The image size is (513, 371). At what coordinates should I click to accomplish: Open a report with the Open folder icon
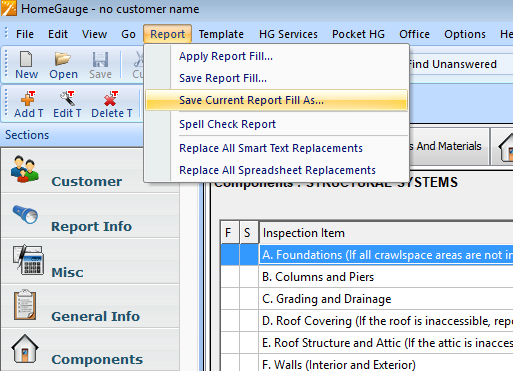63,59
